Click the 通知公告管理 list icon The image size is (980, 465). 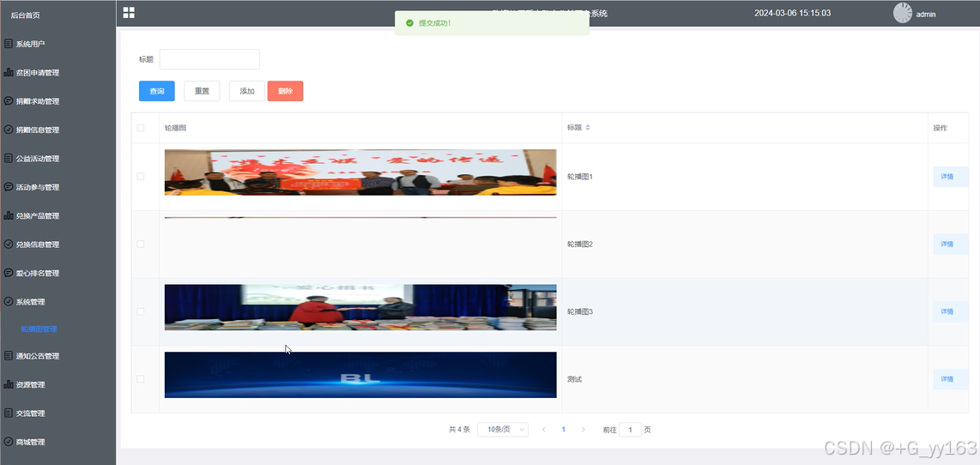tap(8, 356)
